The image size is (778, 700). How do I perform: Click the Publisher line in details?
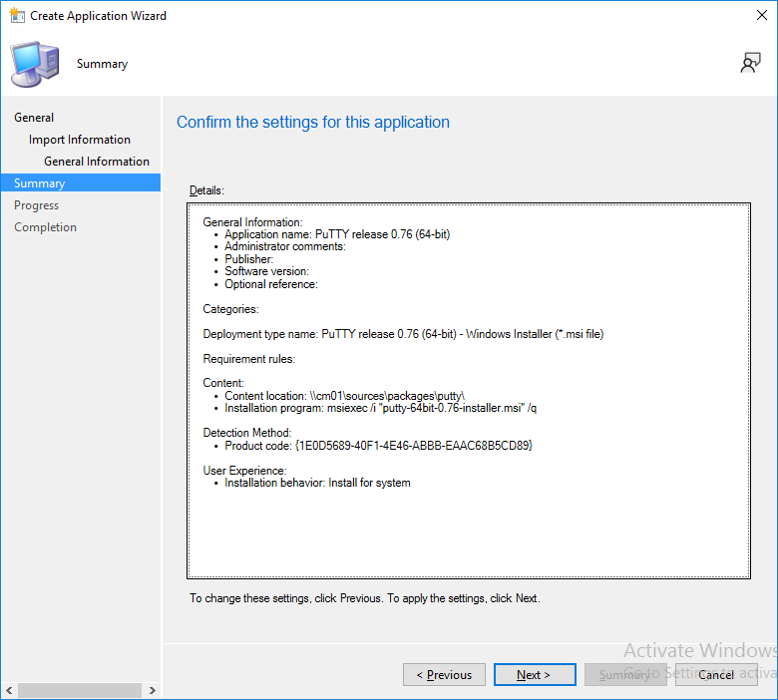pos(248,259)
